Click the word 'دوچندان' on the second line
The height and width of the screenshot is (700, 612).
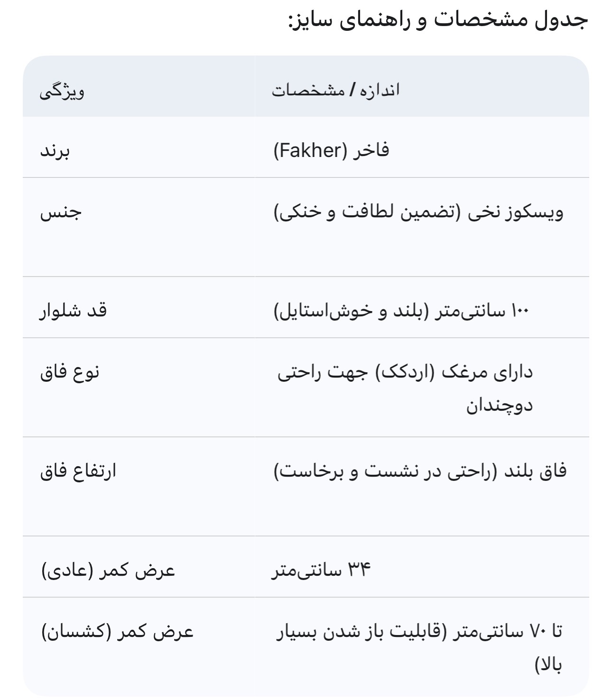pyautogui.click(x=500, y=406)
